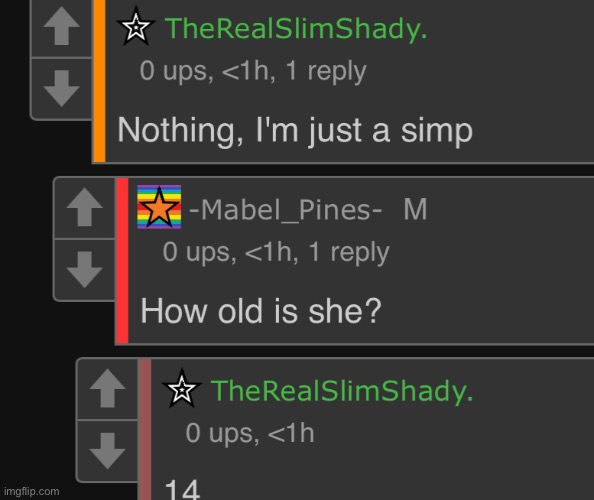Open TheRealSlimShady. profile from top comment
Screen dimensions: 594x500
click(296, 28)
